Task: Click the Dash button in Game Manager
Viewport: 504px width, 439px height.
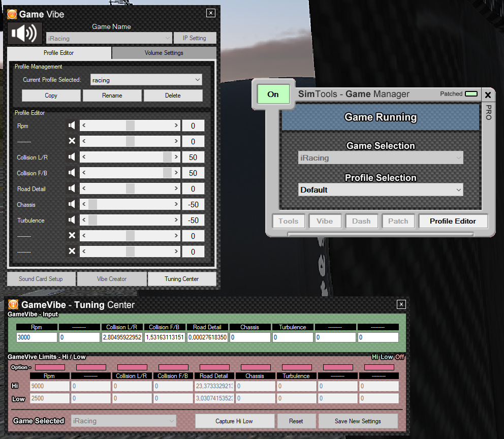Action: point(361,221)
